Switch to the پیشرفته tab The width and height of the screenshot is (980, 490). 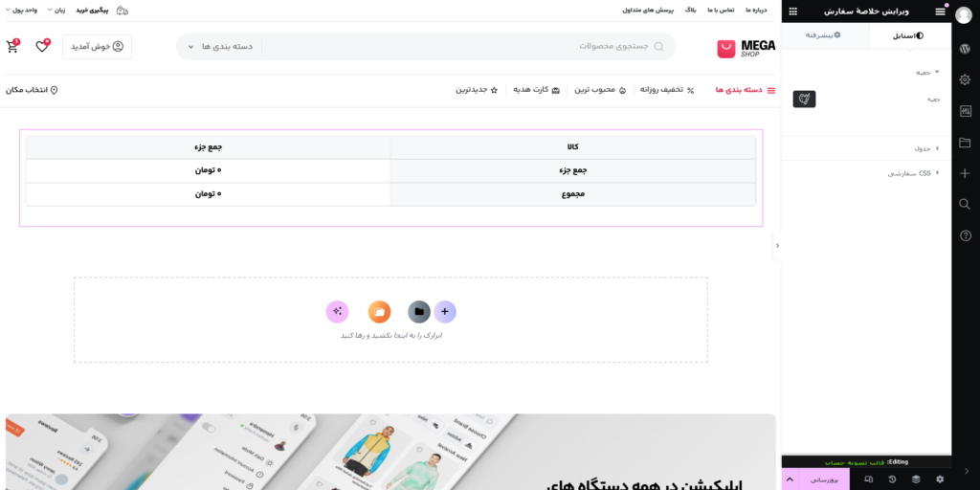(824, 35)
